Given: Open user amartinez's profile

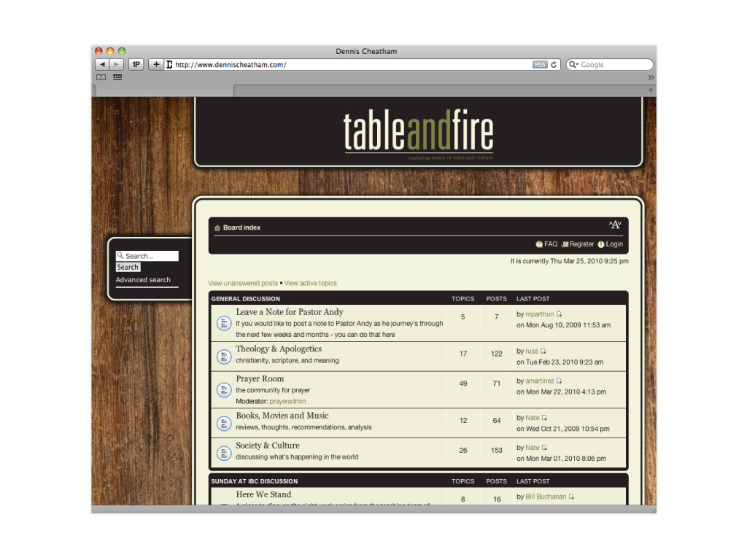Looking at the screenshot, I should pyautogui.click(x=539, y=381).
